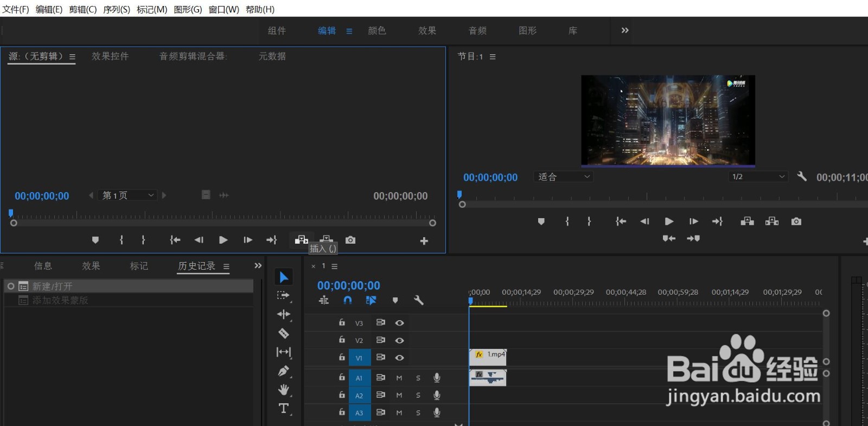Toggle V3 track output eye
The height and width of the screenshot is (426, 868).
[x=399, y=323]
